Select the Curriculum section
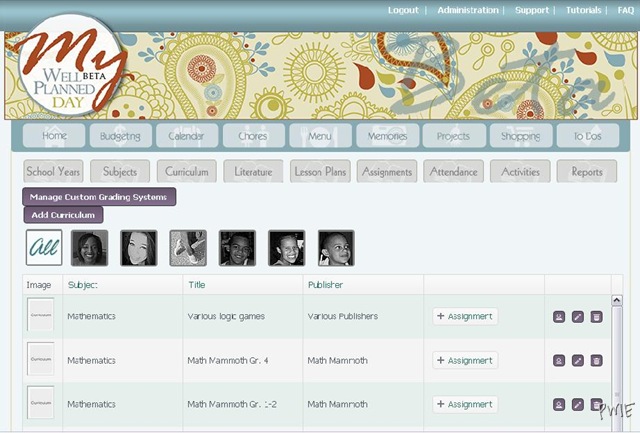640x433 pixels. (x=187, y=171)
